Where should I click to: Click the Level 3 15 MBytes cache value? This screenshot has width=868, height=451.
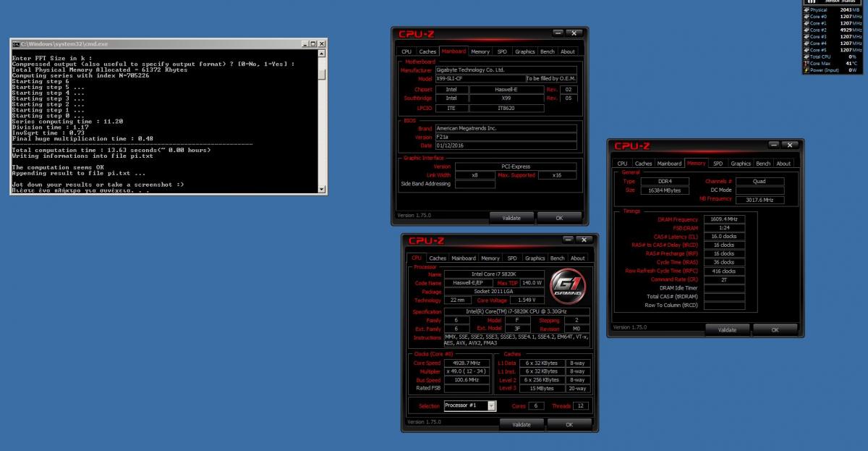click(x=542, y=389)
